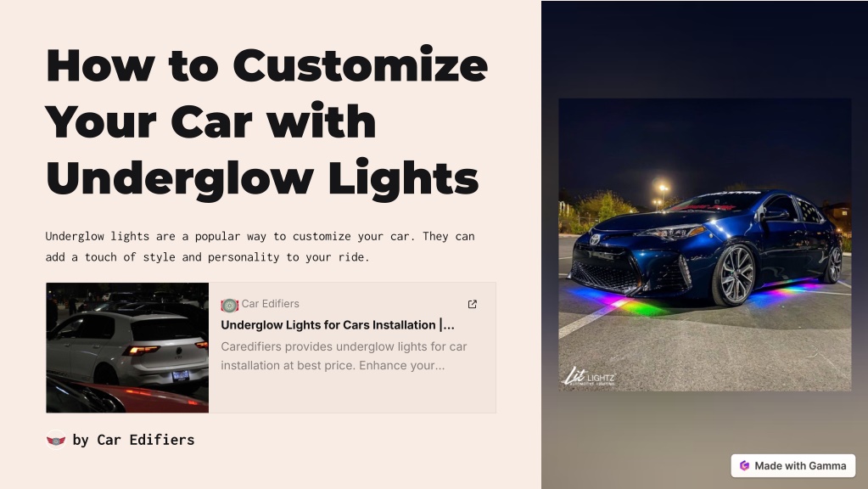The width and height of the screenshot is (868, 489).
Task: Click the front alloy wheel of the blue car
Action: coord(735,275)
